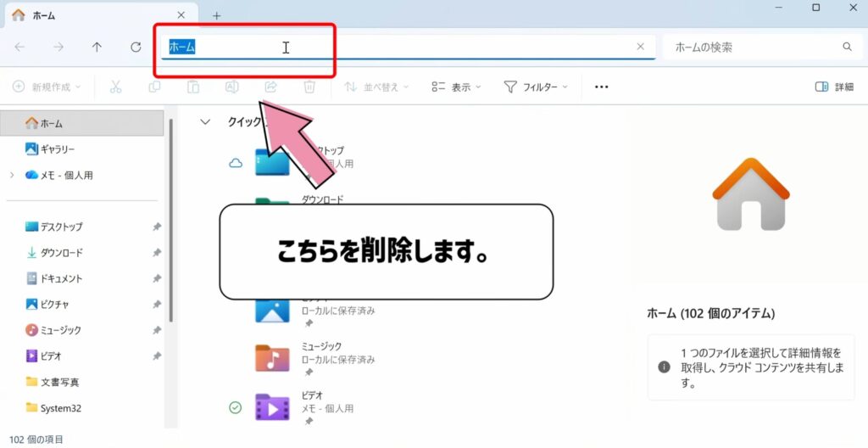Open メモ - 個人用 in sidebar
868x448 pixels.
pos(59,175)
